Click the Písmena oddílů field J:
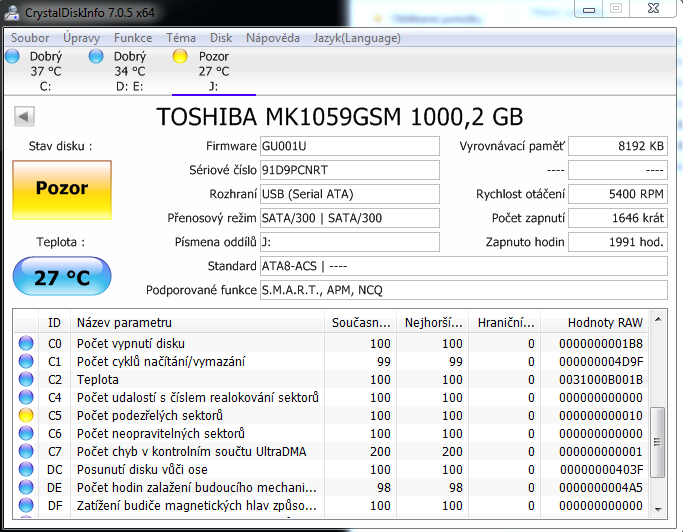 click(350, 242)
